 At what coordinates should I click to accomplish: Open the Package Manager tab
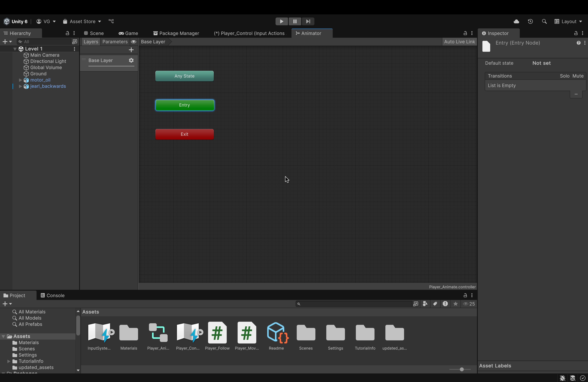176,33
